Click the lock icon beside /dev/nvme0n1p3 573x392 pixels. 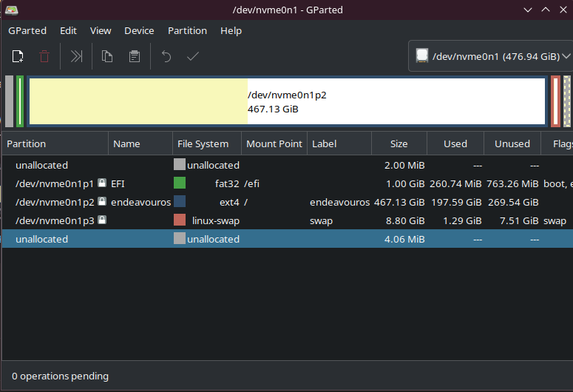(x=102, y=220)
